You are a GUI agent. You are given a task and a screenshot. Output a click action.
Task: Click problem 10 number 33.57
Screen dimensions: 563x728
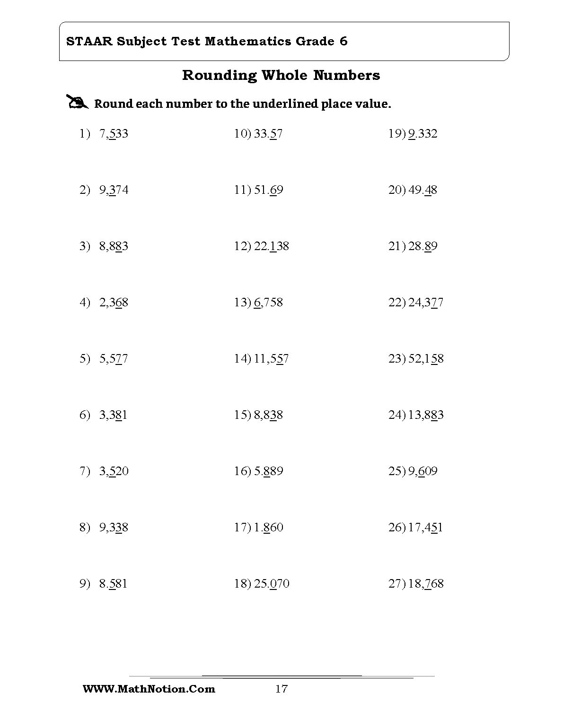(x=268, y=134)
